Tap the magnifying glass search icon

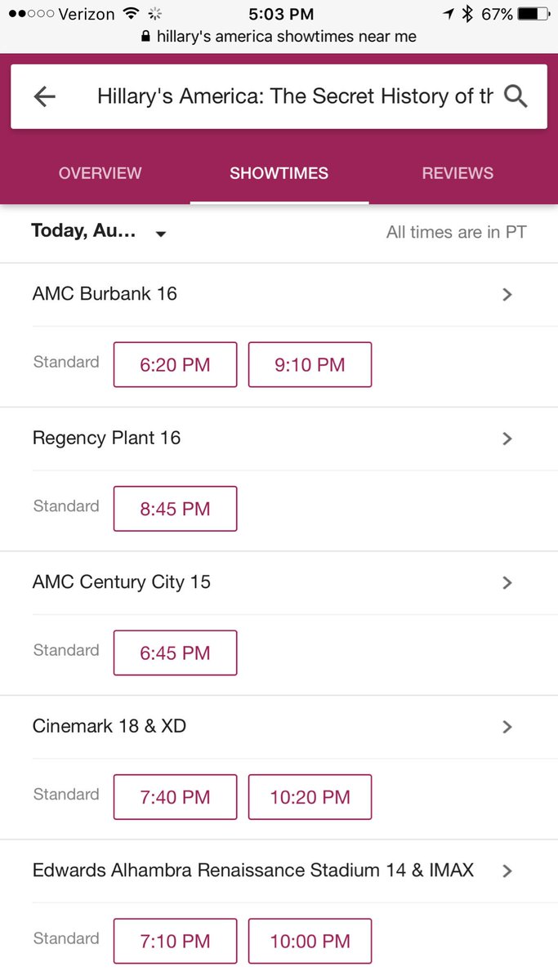click(x=516, y=96)
